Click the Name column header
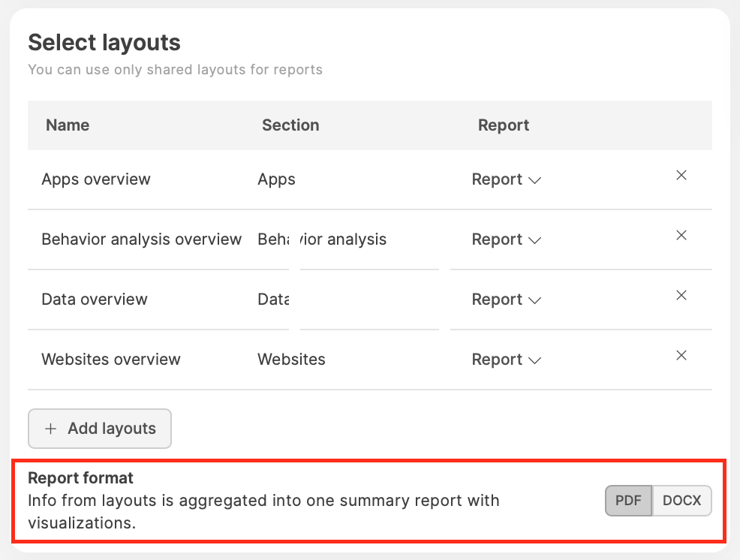This screenshot has width=740, height=560. click(x=68, y=125)
